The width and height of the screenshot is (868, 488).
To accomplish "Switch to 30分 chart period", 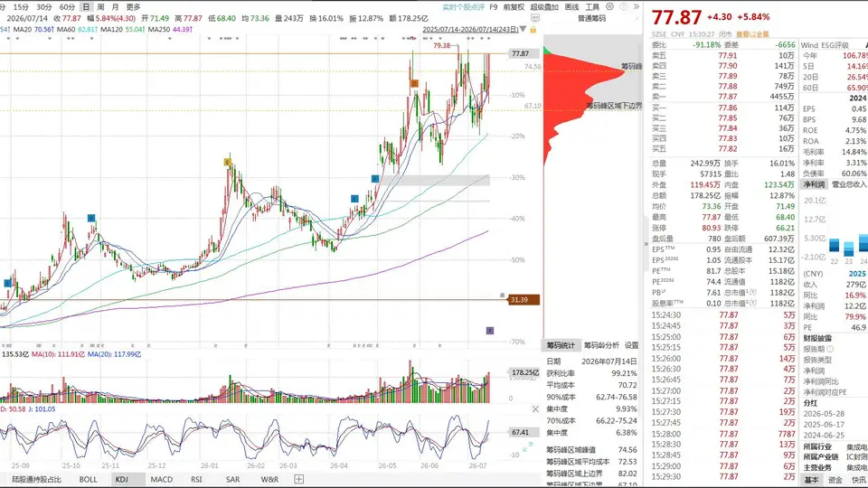I will [x=44, y=7].
